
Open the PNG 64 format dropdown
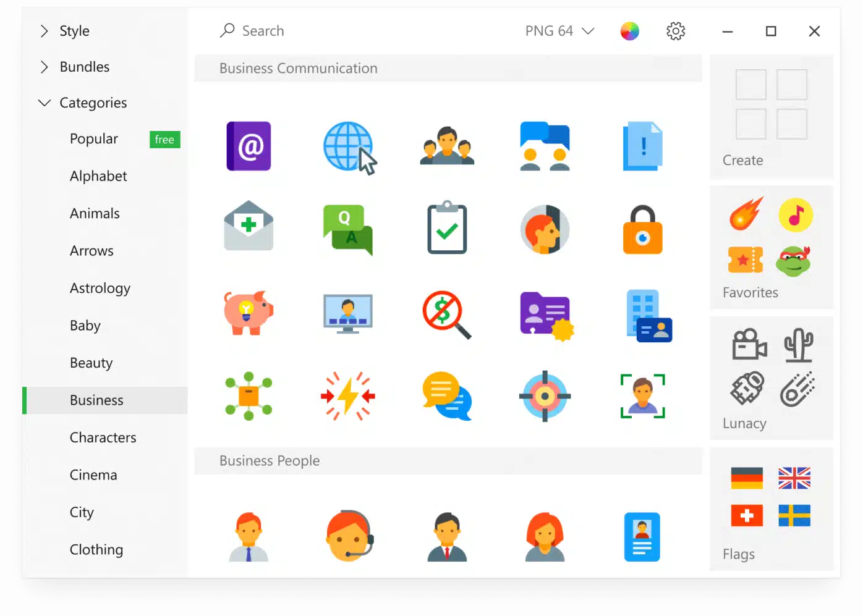pos(559,31)
